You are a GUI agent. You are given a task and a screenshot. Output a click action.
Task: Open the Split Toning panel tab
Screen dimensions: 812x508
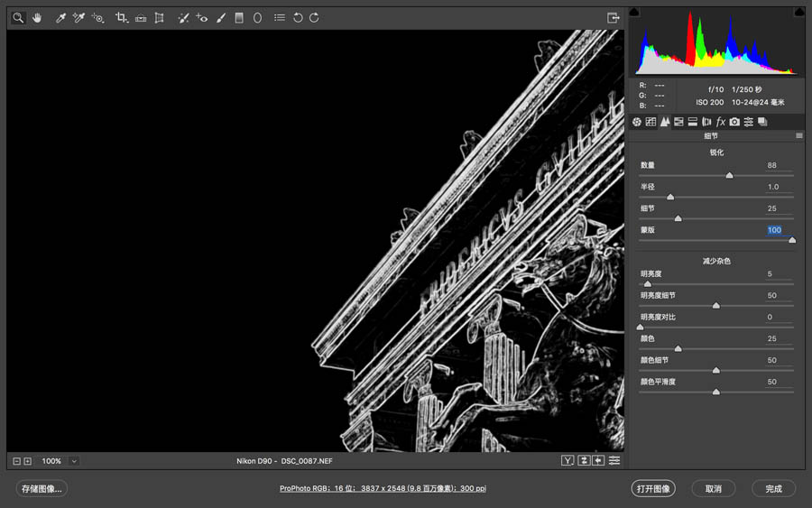pos(692,122)
